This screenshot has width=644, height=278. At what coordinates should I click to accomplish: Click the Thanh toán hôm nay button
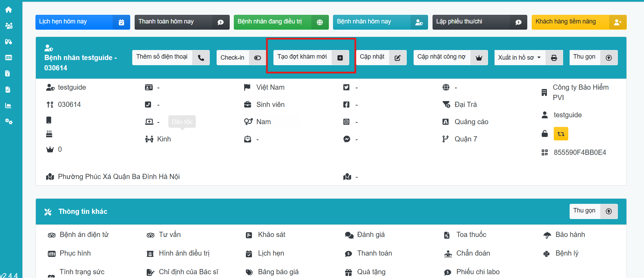pyautogui.click(x=181, y=22)
